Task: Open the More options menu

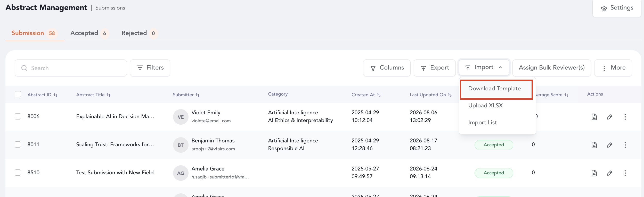Action: tap(613, 68)
